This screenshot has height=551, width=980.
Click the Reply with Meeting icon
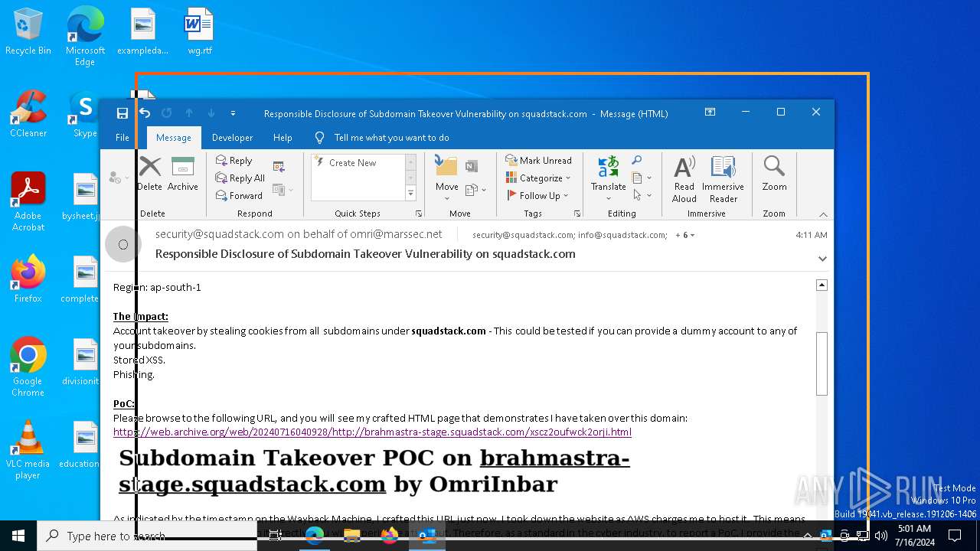point(279,166)
